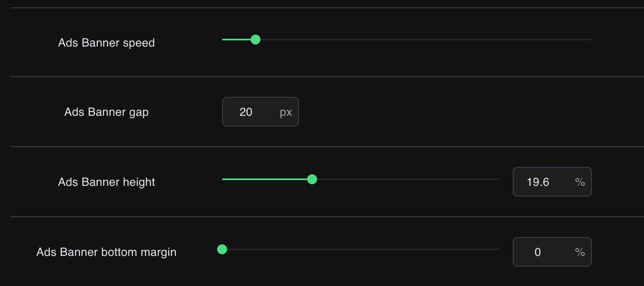Viewport: 644px width, 286px height.
Task: Click the Ads Banner speed label
Action: point(107,43)
